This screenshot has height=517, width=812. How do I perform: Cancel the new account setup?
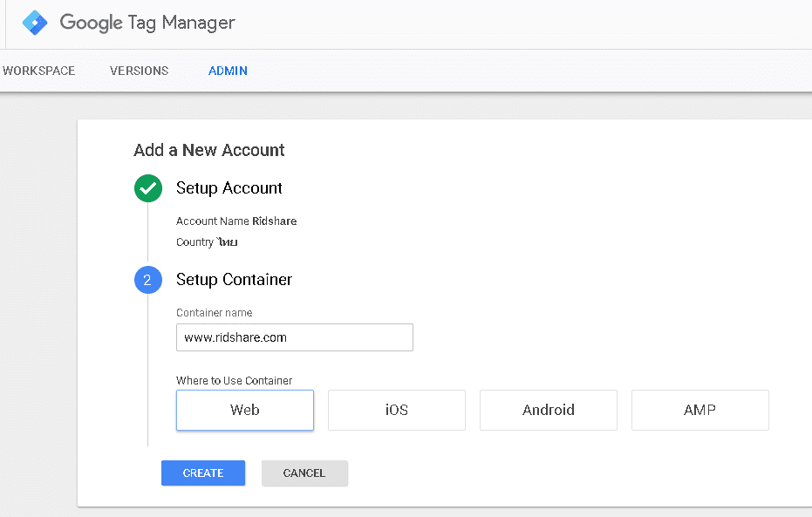pyautogui.click(x=304, y=473)
